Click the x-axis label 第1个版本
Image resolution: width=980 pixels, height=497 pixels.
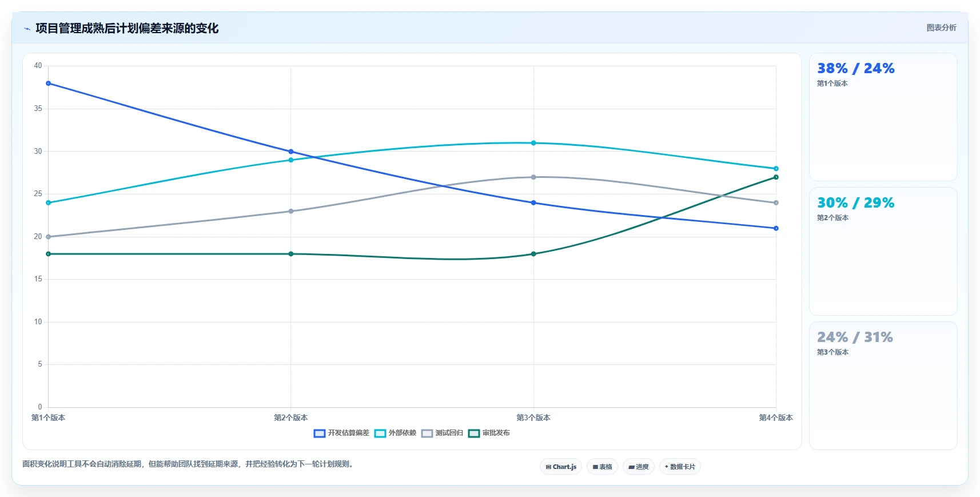(49, 418)
